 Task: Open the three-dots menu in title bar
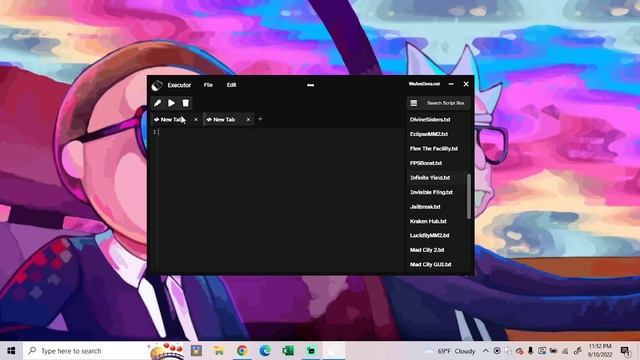(x=311, y=85)
